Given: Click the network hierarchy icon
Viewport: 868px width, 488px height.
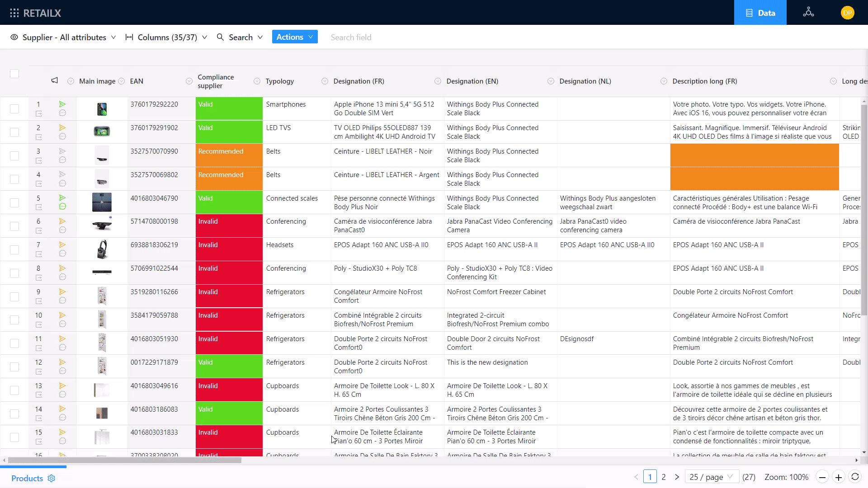Looking at the screenshot, I should pos(808,13).
